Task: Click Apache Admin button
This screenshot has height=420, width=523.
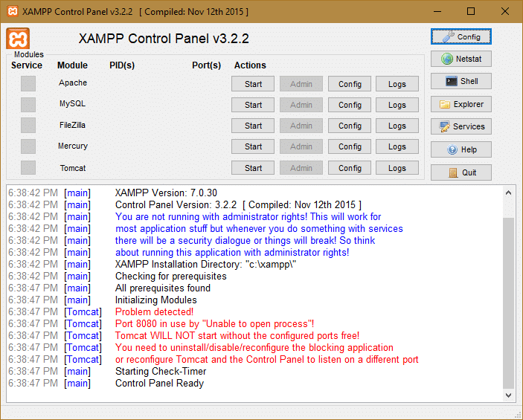Action: 301,84
